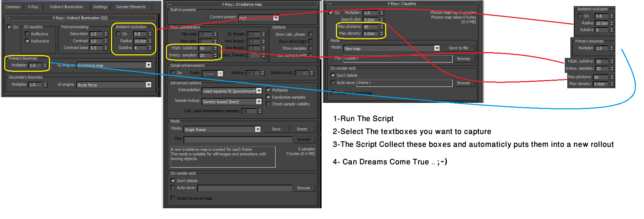Tick the Show samples checkbox
The width and height of the screenshot is (644, 219).
(x=311, y=48)
